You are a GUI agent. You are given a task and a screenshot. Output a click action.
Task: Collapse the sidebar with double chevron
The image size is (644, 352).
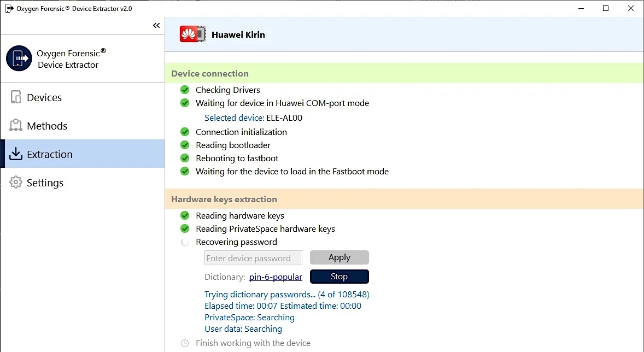coord(156,26)
